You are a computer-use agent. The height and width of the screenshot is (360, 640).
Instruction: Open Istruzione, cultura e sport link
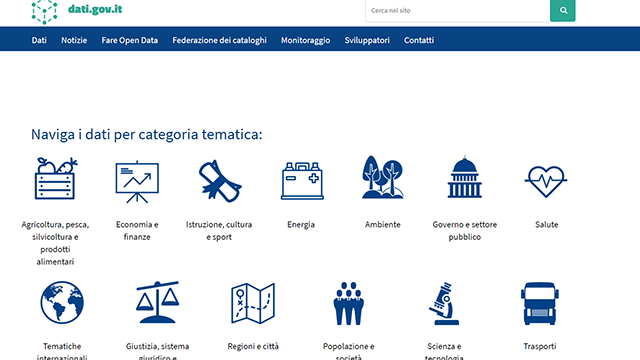(x=219, y=231)
